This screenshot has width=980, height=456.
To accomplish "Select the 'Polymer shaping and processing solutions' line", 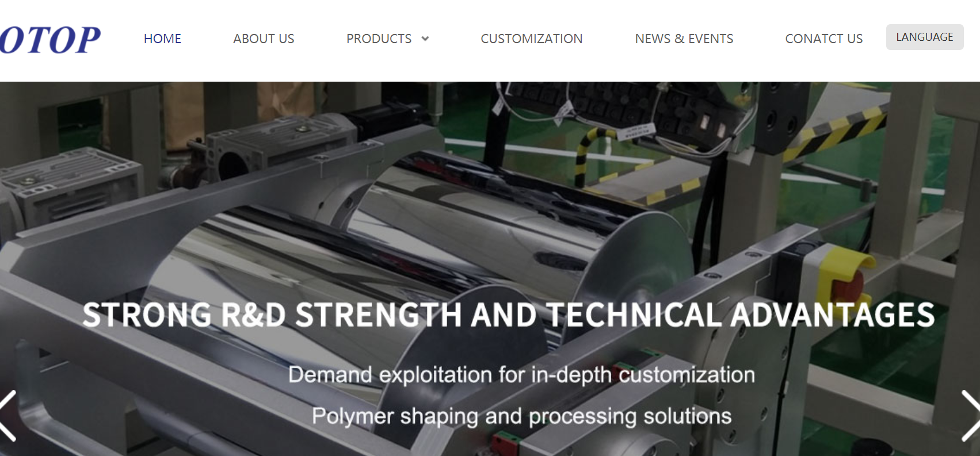I will pos(521,416).
